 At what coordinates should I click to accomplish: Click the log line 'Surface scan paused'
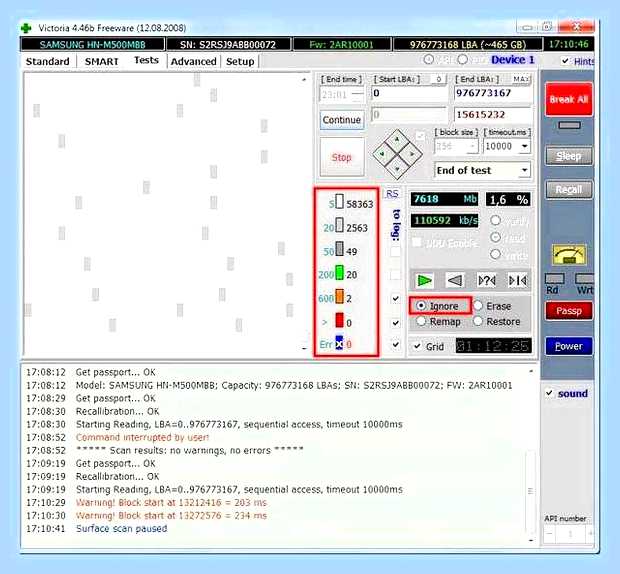(x=121, y=529)
